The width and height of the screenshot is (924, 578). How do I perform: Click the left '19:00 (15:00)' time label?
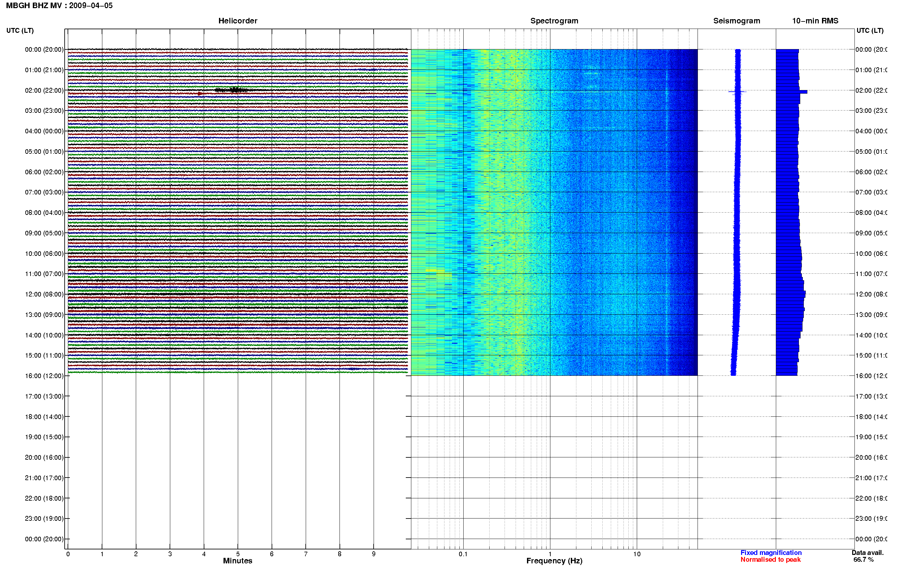tap(44, 437)
